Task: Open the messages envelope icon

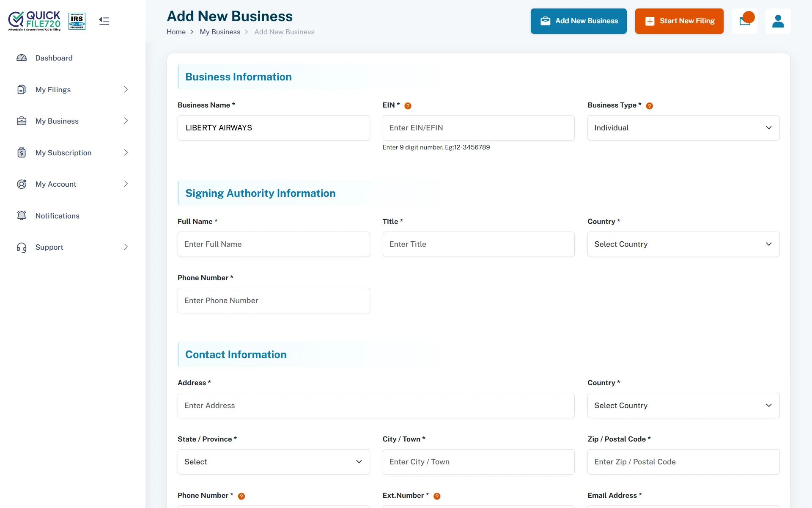Action: pos(745,21)
